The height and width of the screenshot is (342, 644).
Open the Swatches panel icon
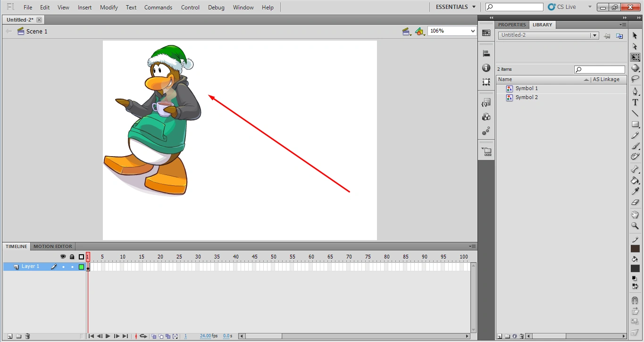click(x=486, y=33)
